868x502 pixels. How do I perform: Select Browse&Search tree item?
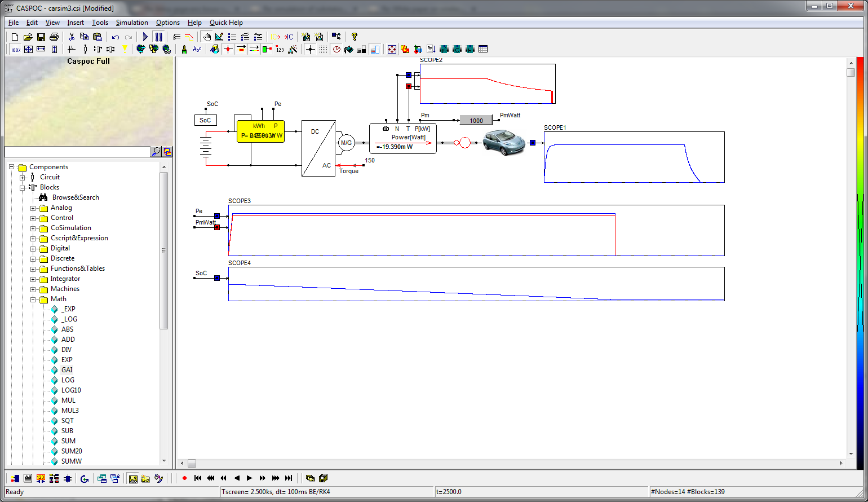pyautogui.click(x=76, y=197)
